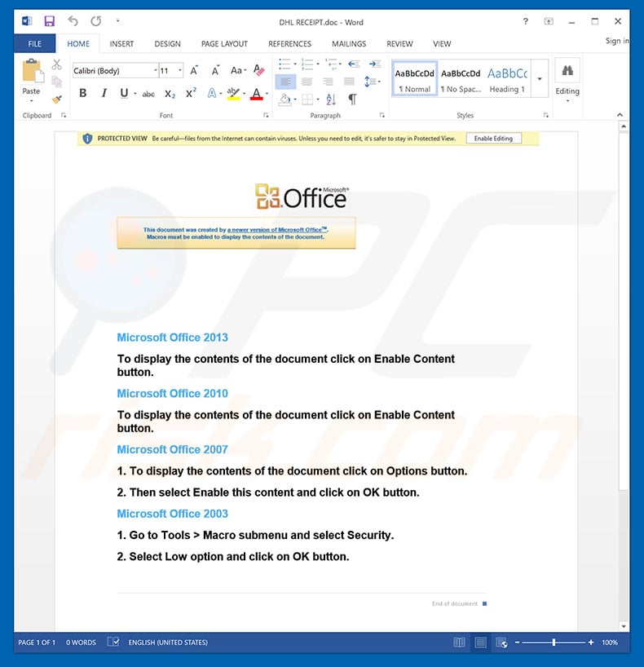This screenshot has width=644, height=667.
Task: Click the Undo arrow icon
Action: (x=73, y=21)
